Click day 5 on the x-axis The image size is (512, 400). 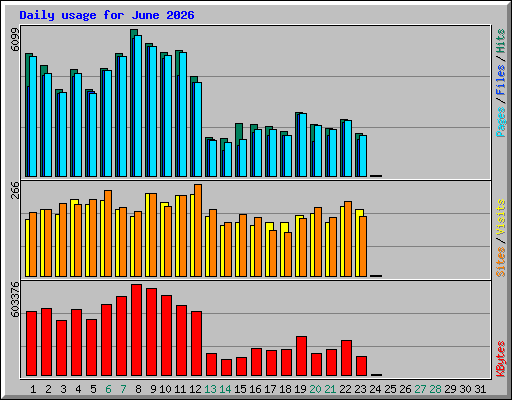(x=93, y=389)
